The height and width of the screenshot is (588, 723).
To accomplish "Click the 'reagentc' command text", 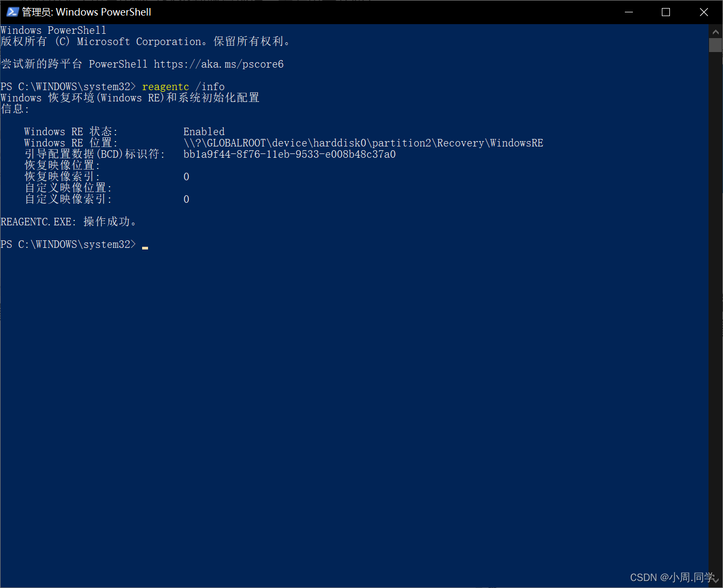I will tap(166, 86).
